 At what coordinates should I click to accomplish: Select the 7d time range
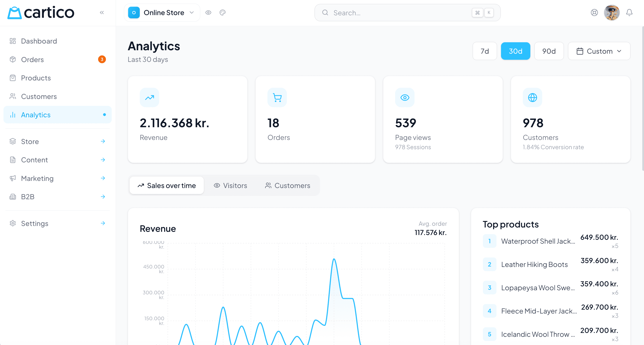pyautogui.click(x=484, y=51)
